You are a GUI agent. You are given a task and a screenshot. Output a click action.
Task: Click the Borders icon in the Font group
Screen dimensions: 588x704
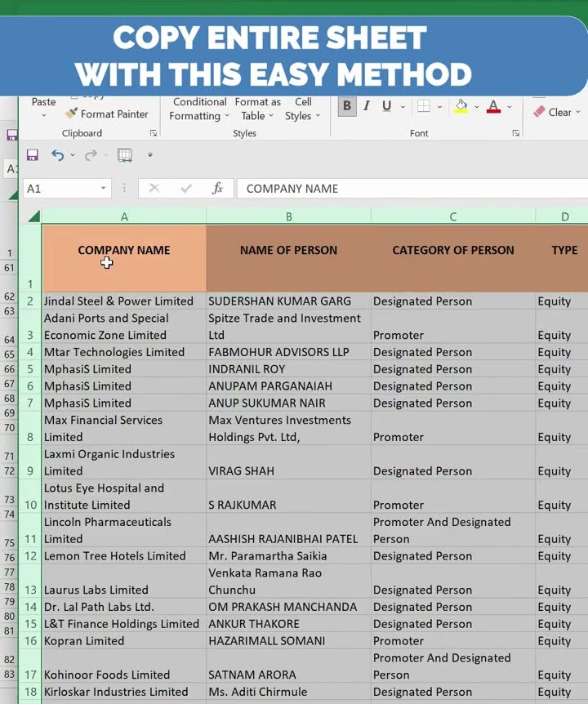(x=423, y=106)
